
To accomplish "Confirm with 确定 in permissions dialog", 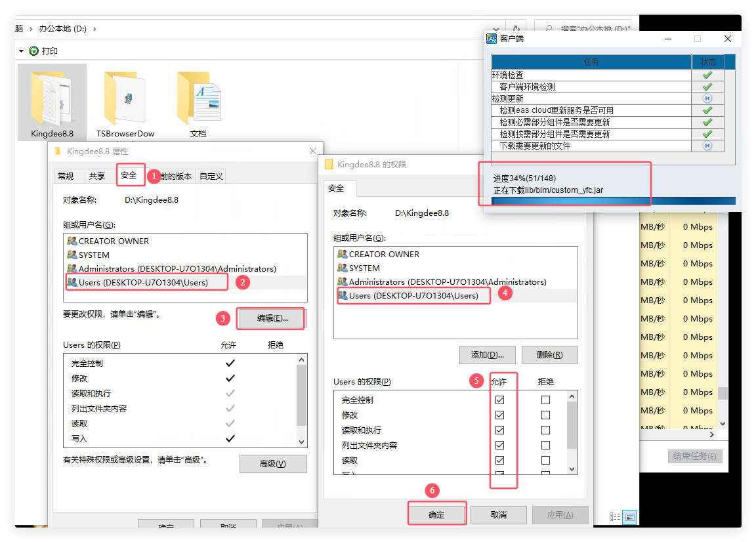I will point(437,515).
